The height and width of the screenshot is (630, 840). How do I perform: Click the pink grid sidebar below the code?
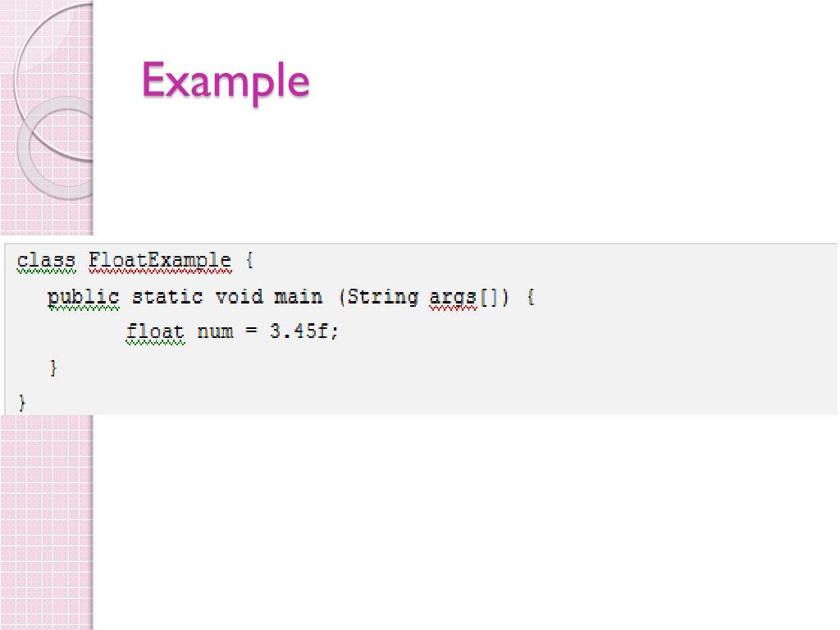click(47, 523)
